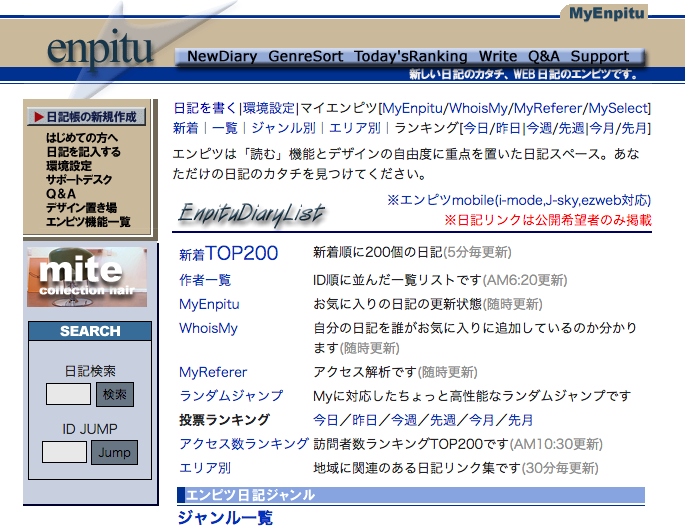Open Q&A in the navigation bar
The width and height of the screenshot is (685, 531).
click(543, 56)
